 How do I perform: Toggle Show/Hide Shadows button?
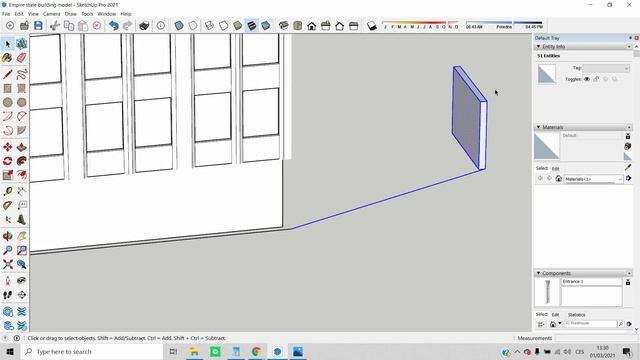point(371,26)
